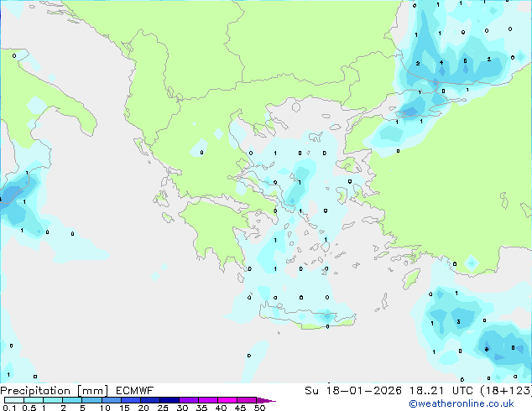Viewport: 532px width, 411px height.
Task: Pick the 5–10 mm legend color swatch
Action: pos(91,400)
